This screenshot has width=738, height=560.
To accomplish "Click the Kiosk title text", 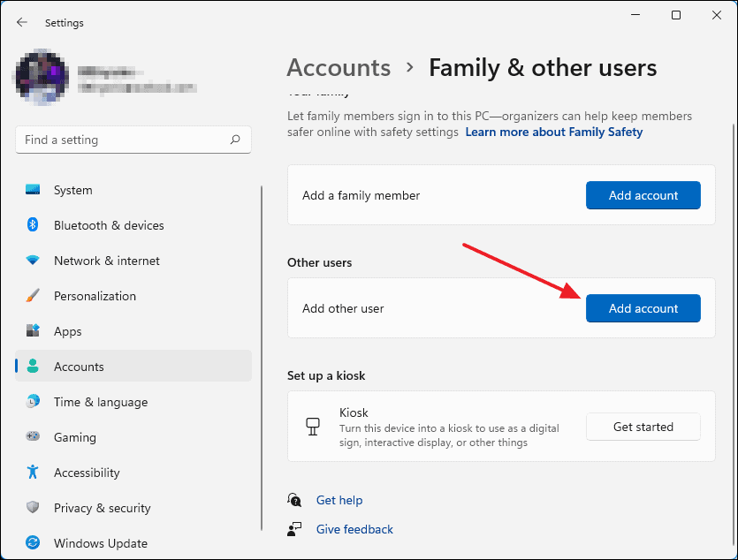I will coord(354,412).
